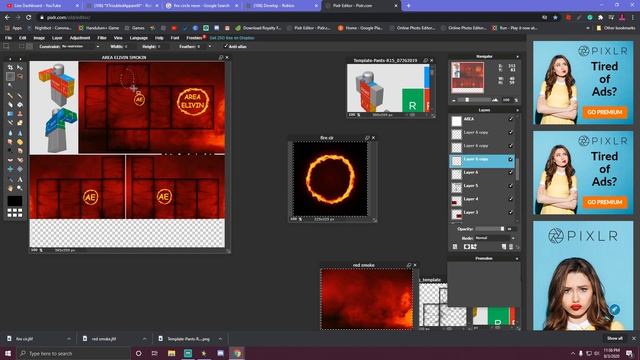Open the Image menu

tap(39, 38)
